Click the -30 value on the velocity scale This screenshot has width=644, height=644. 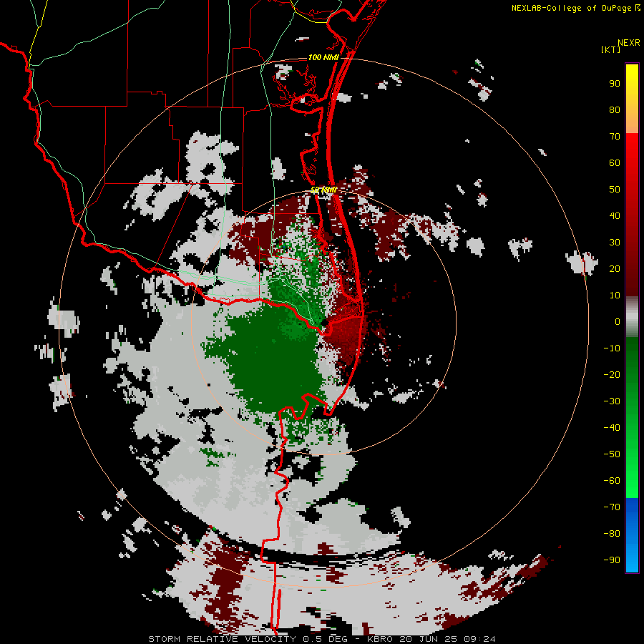[612, 401]
